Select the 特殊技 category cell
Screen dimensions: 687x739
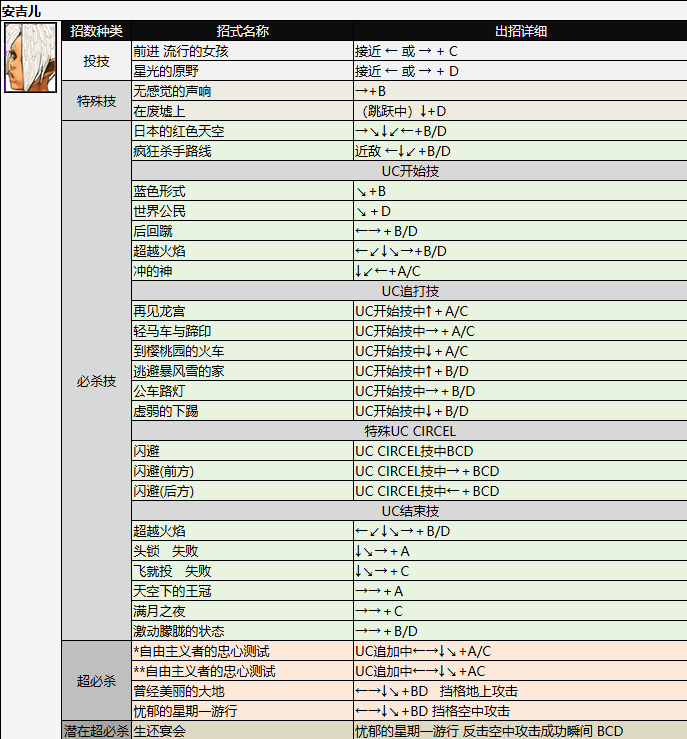coord(96,101)
